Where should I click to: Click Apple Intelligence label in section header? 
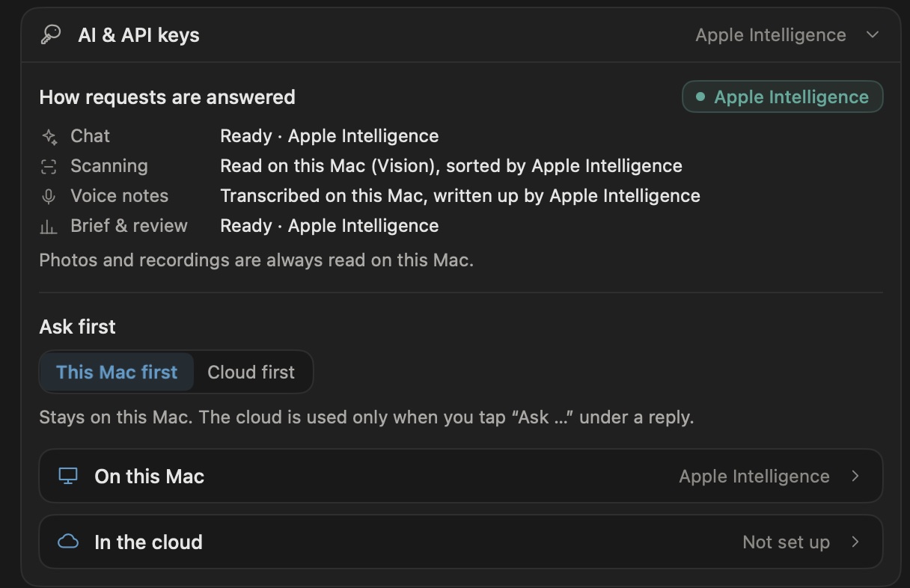tap(771, 35)
